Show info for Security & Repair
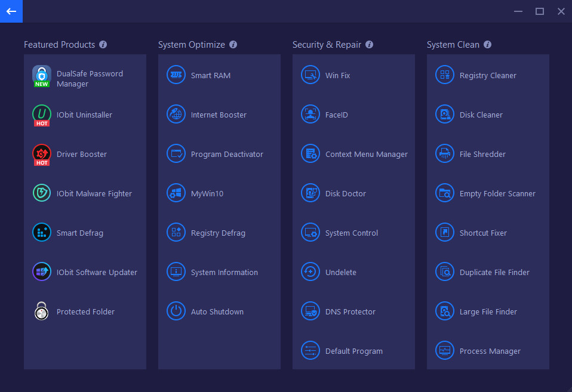572x392 pixels. point(369,45)
